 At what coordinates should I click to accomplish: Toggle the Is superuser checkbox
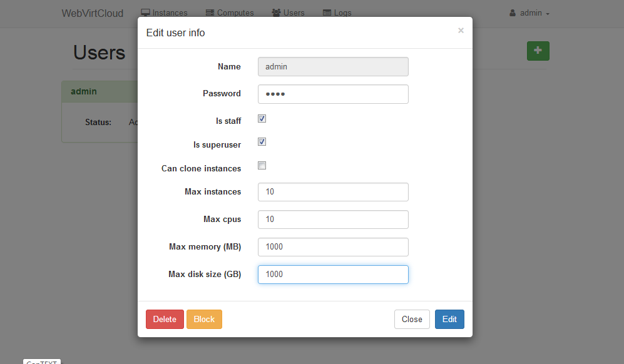click(x=262, y=142)
